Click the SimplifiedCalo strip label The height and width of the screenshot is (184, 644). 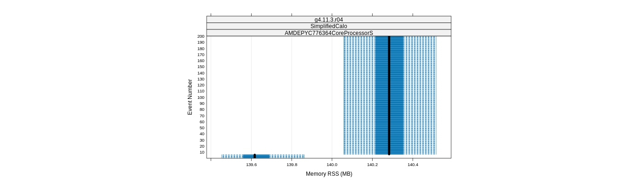pyautogui.click(x=328, y=26)
